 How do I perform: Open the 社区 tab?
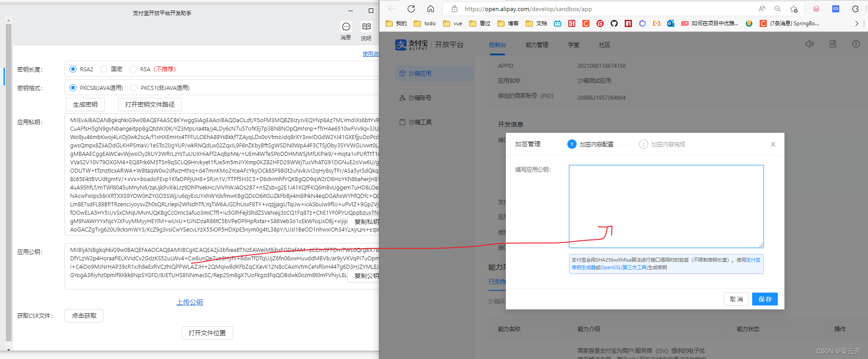point(604,45)
